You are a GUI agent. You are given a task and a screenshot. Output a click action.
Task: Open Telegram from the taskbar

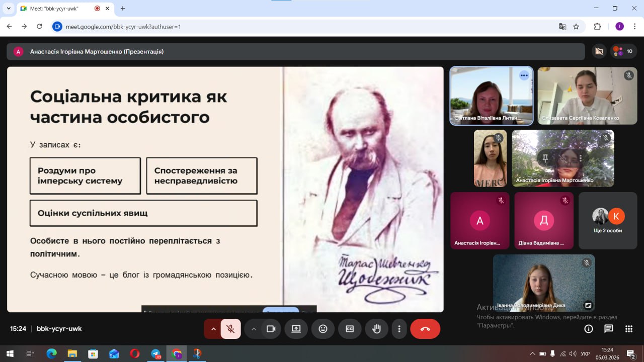coord(156,354)
